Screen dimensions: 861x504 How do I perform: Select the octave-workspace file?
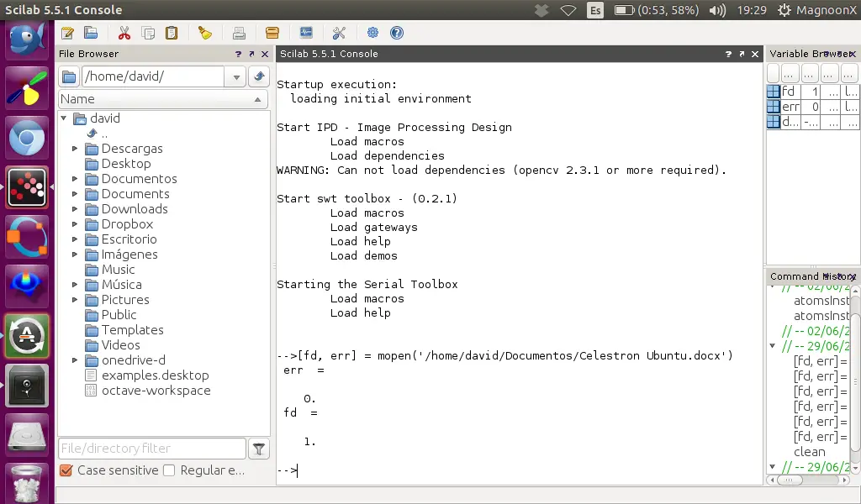click(156, 391)
